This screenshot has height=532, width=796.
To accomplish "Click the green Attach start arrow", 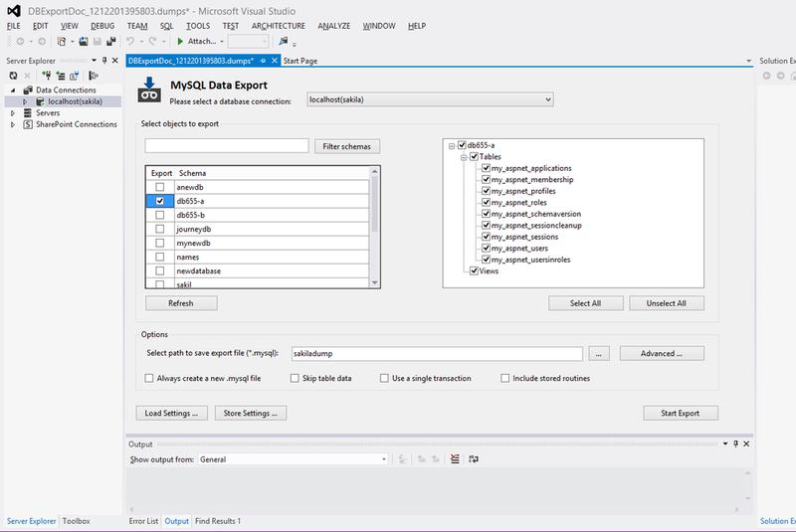I will click(180, 42).
